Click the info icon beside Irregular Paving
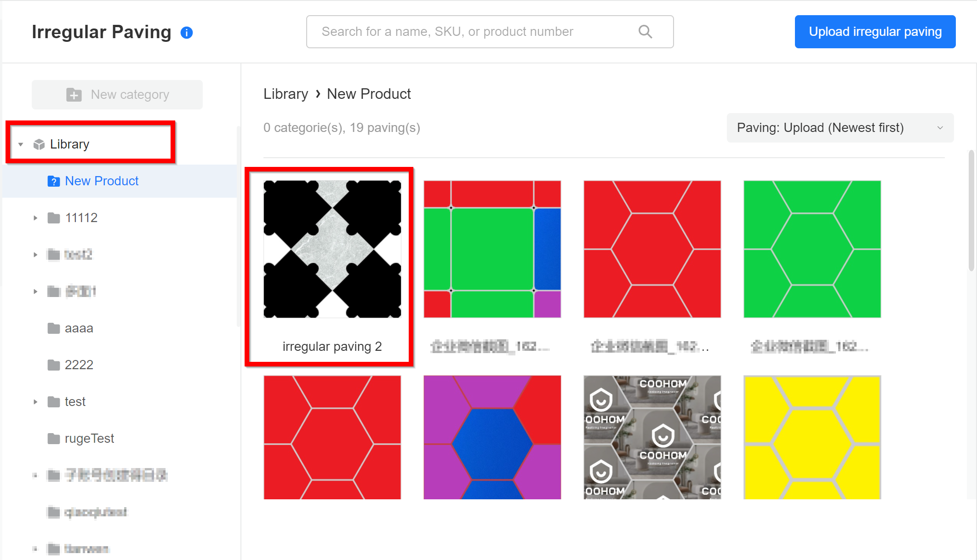977x560 pixels. [187, 33]
